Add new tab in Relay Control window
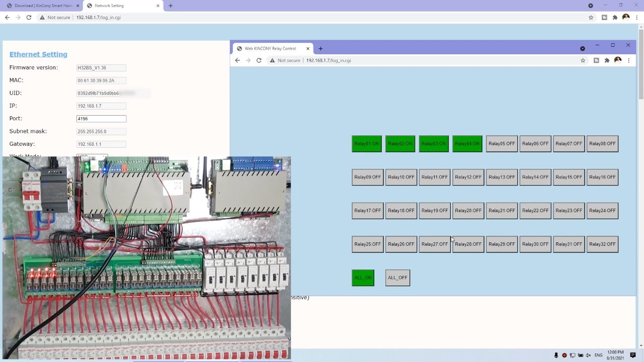 point(320,49)
